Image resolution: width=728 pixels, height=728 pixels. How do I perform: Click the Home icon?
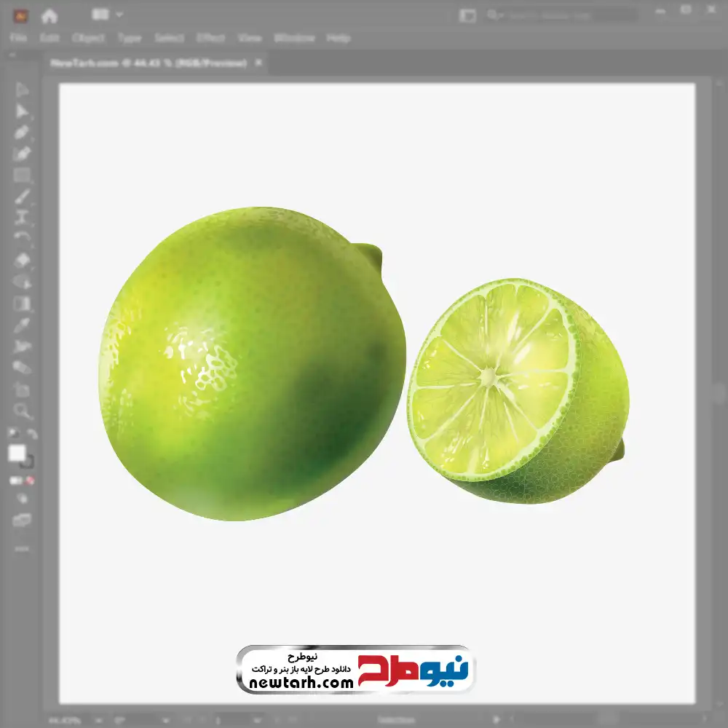point(50,15)
